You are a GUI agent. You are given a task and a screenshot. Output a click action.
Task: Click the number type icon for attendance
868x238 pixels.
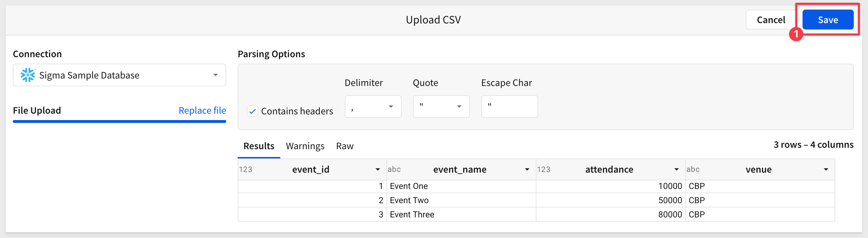point(544,169)
